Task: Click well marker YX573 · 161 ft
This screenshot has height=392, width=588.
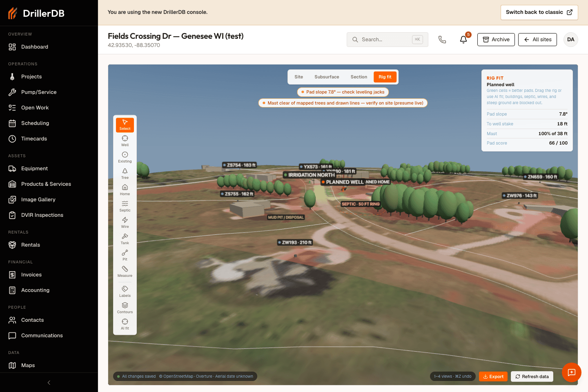Action: (316, 167)
